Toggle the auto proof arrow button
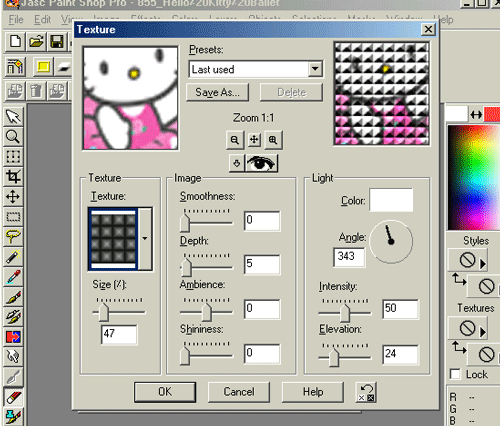The image size is (500, 426). (237, 163)
